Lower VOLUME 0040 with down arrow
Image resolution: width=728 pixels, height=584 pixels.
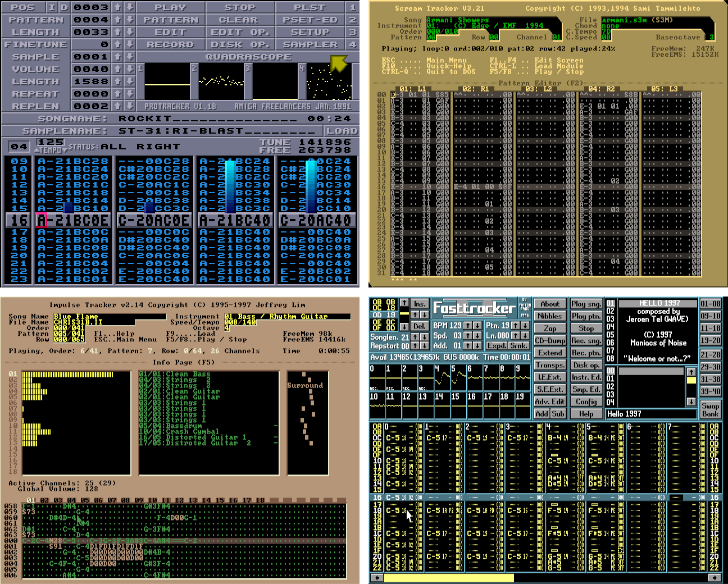click(x=130, y=69)
